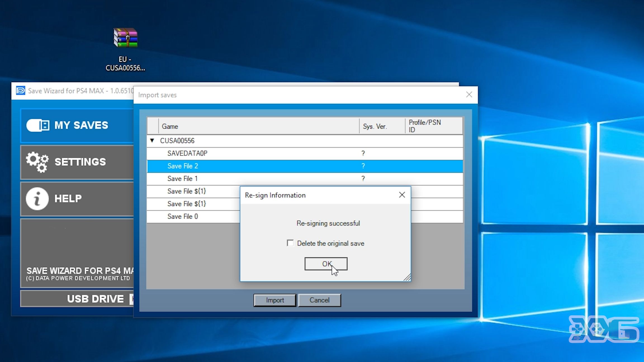The height and width of the screenshot is (362, 644).
Task: Click the Save Wizard app logo icon in title bar
Action: [x=20, y=90]
